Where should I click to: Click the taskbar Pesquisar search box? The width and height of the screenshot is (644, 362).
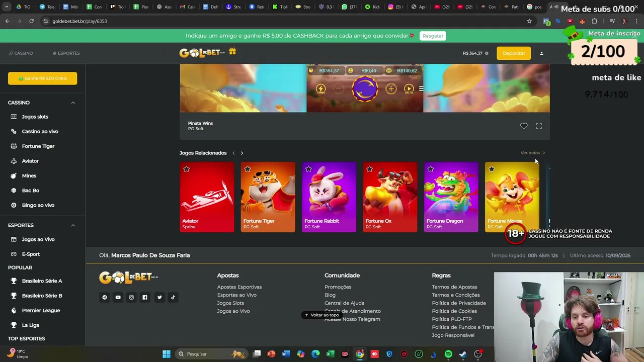coord(211,354)
